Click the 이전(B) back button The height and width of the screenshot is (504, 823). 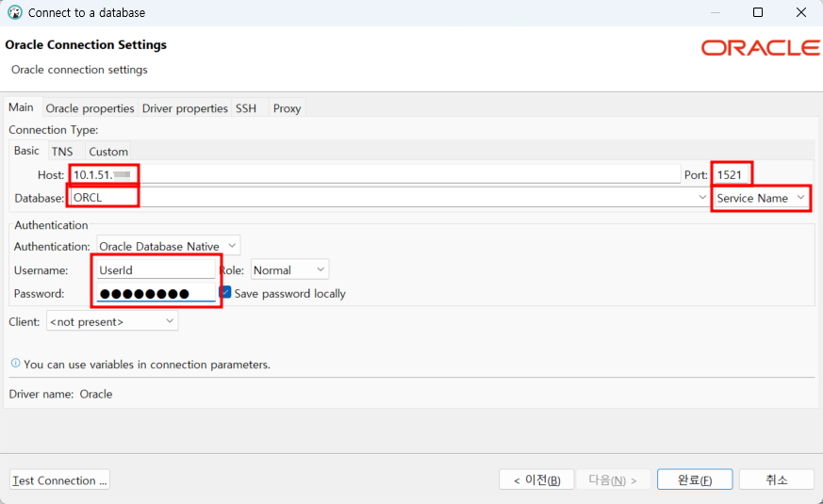(x=536, y=480)
